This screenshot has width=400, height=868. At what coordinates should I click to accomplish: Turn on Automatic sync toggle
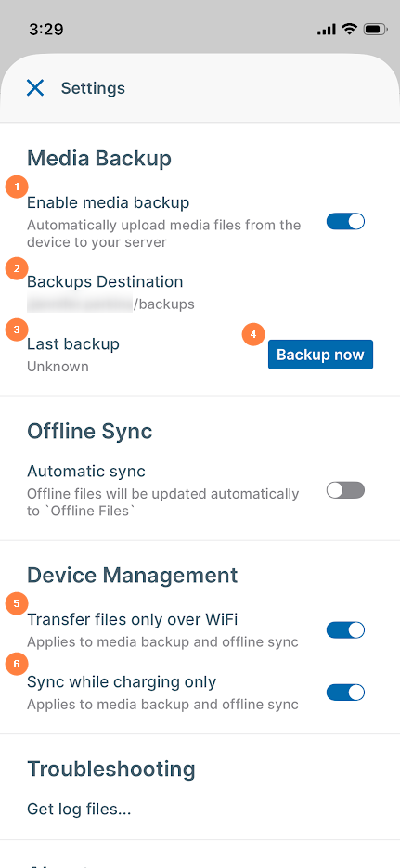click(345, 490)
